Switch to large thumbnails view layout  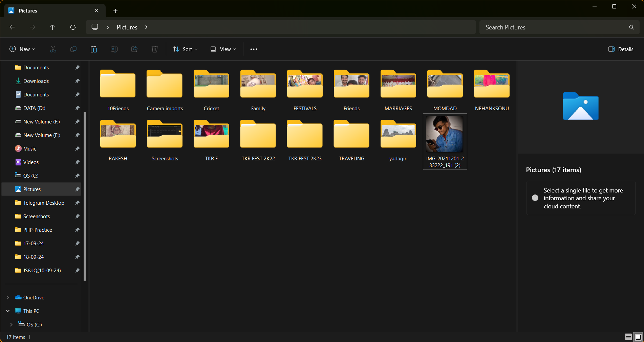638,337
